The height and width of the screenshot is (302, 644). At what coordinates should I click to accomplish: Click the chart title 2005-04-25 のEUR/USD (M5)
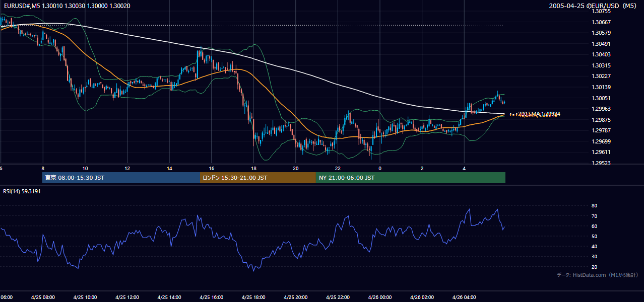point(594,6)
